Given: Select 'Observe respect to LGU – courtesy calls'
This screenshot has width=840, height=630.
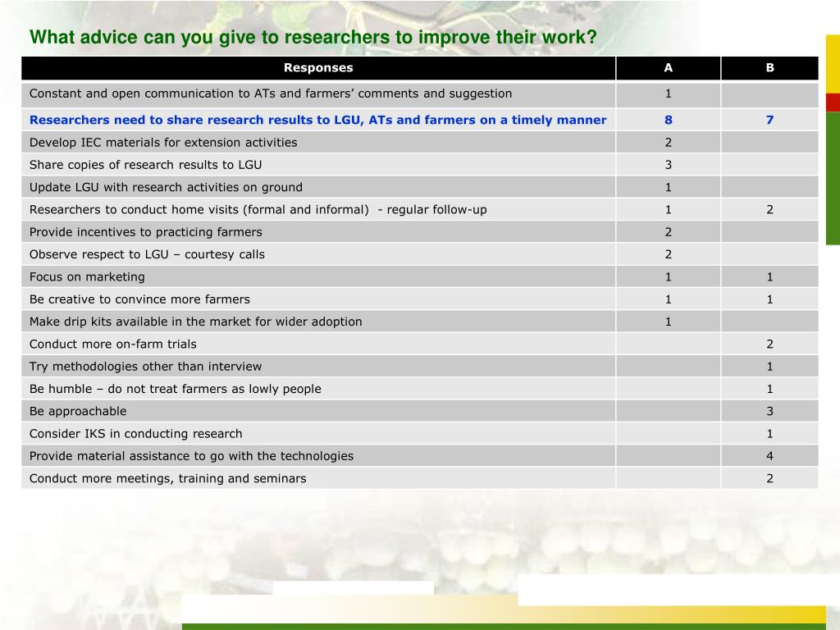Looking at the screenshot, I should pos(148,254).
